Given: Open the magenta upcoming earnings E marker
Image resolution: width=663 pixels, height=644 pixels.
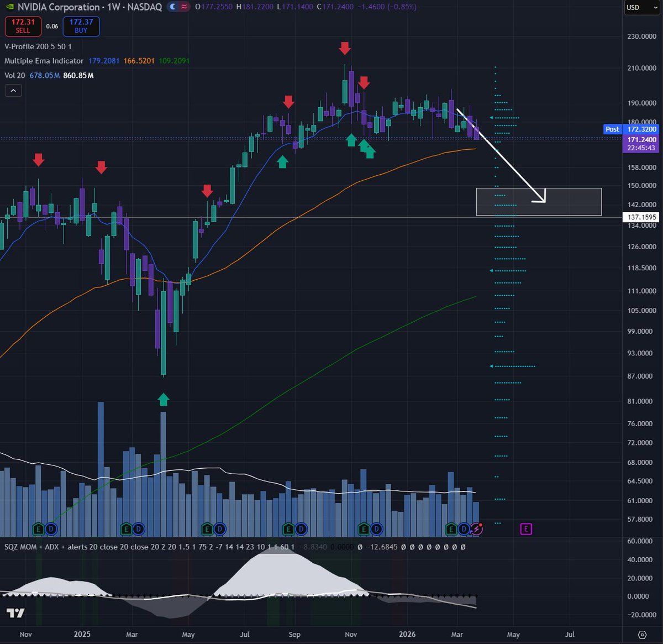Looking at the screenshot, I should pyautogui.click(x=526, y=529).
